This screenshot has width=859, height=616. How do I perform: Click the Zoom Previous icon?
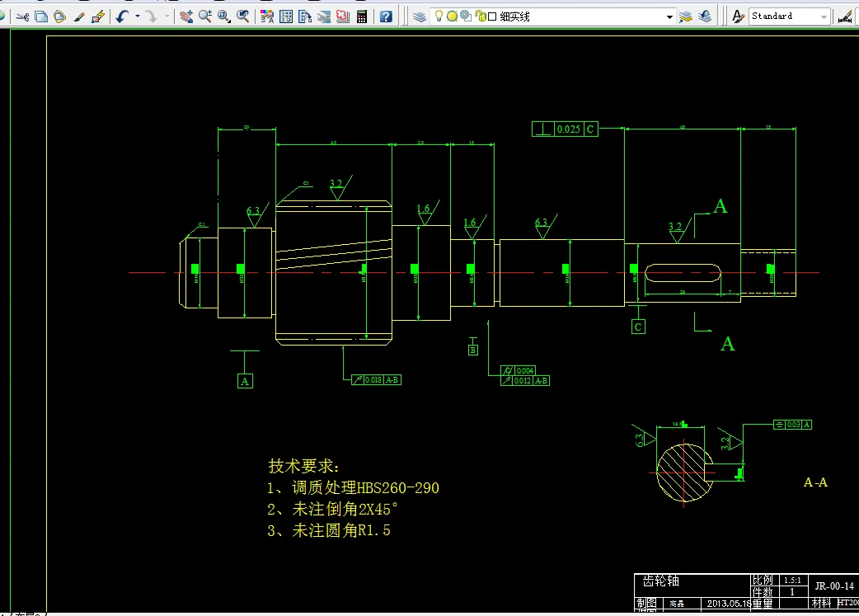click(x=242, y=16)
